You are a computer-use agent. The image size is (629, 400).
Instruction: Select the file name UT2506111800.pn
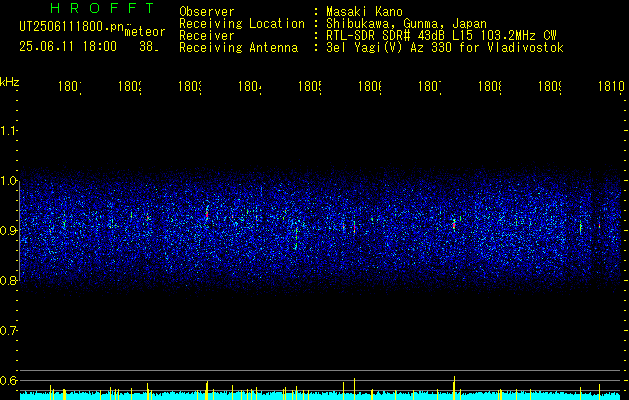tap(72, 26)
